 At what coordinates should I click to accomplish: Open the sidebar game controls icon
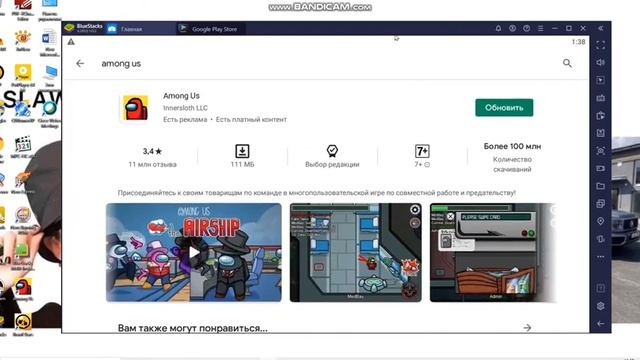[x=600, y=98]
